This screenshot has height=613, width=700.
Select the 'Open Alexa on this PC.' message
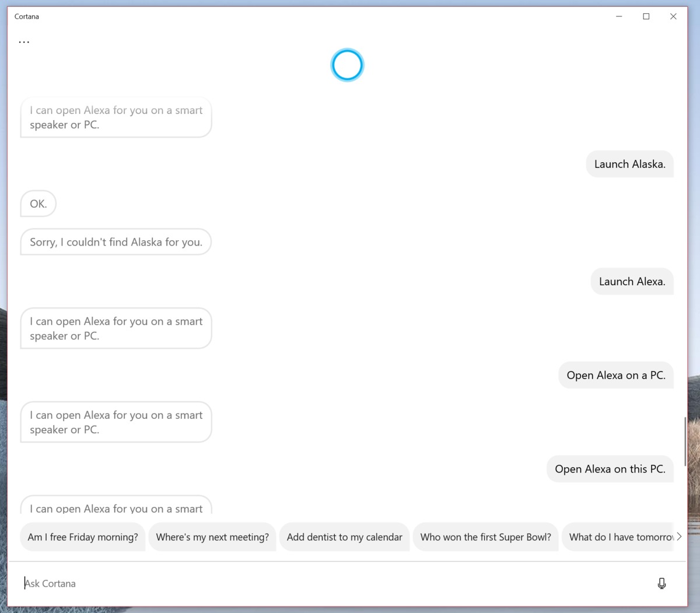coord(610,470)
